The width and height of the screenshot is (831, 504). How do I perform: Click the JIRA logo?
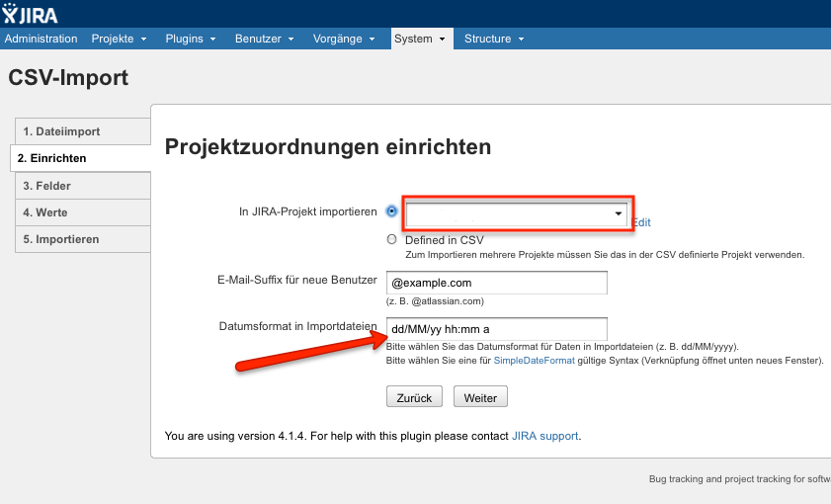coord(31,14)
